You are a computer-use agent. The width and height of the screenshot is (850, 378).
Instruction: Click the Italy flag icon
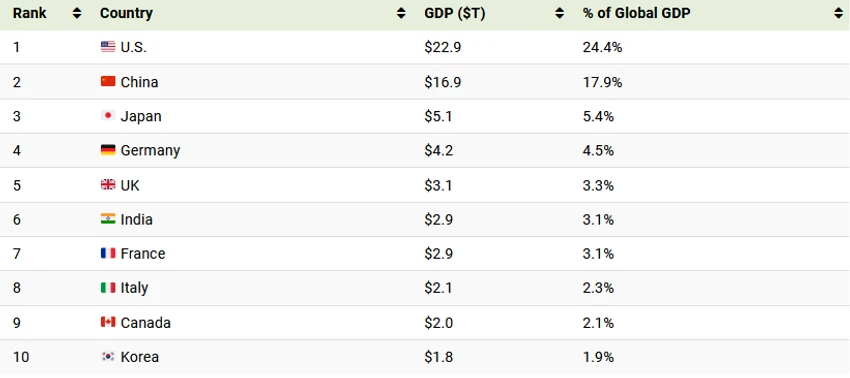[x=108, y=288]
